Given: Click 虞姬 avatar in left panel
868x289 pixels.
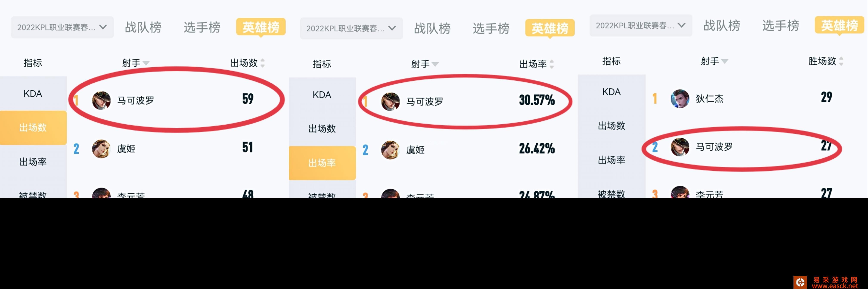Looking at the screenshot, I should (101, 148).
